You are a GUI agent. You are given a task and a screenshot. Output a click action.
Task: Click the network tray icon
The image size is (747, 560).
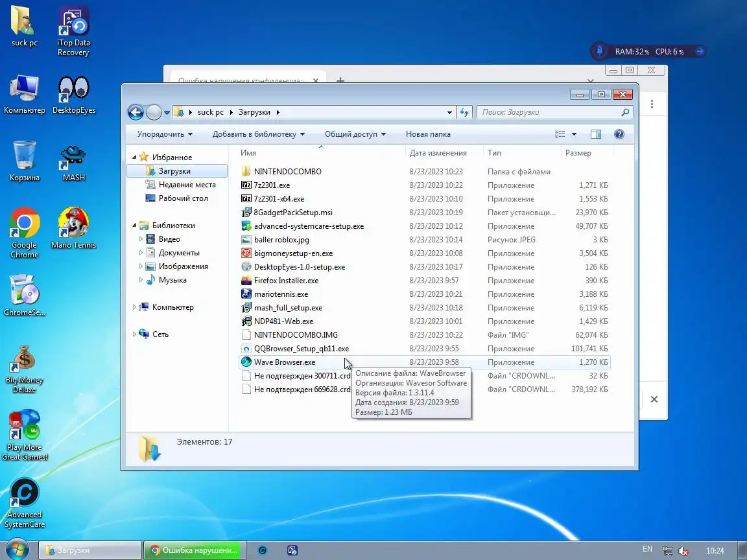[x=668, y=551]
